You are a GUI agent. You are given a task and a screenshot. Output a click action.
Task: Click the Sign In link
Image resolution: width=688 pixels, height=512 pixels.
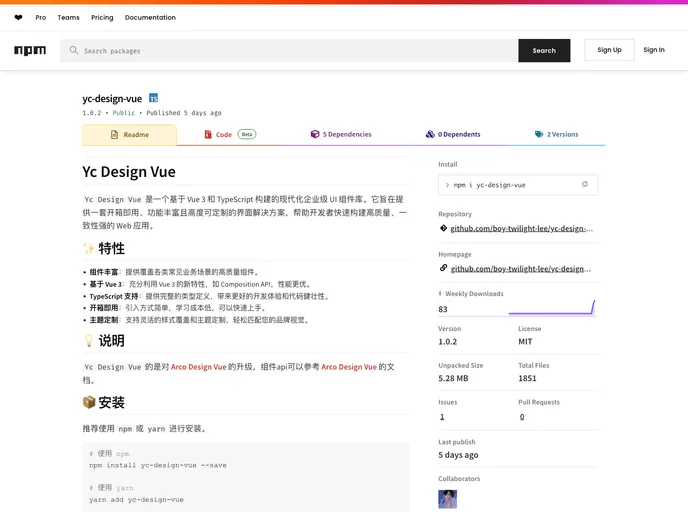[654, 50]
